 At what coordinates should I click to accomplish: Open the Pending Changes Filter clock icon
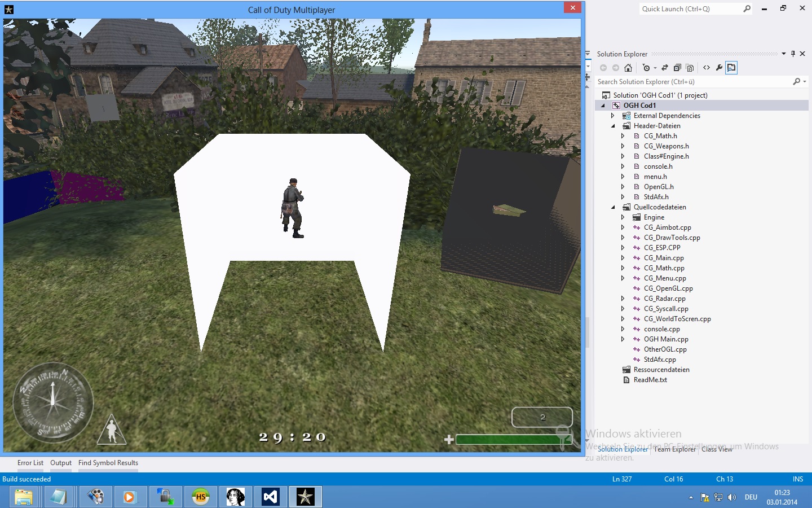(x=646, y=68)
